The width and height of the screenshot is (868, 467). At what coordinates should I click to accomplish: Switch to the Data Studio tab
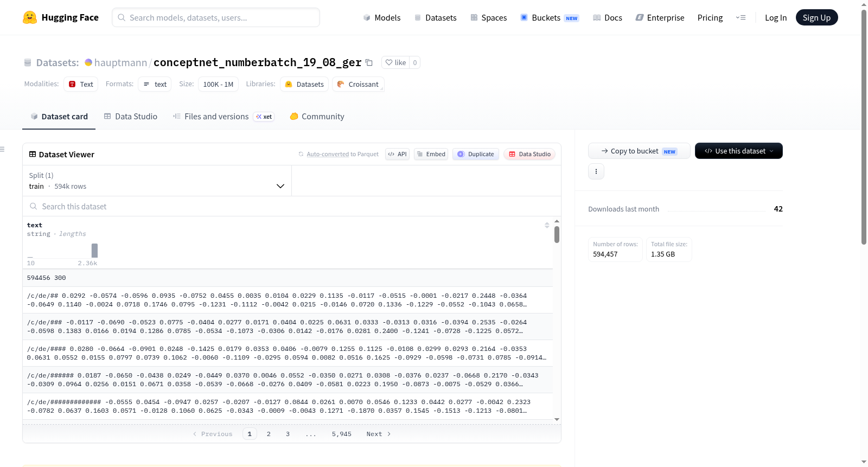pos(131,116)
